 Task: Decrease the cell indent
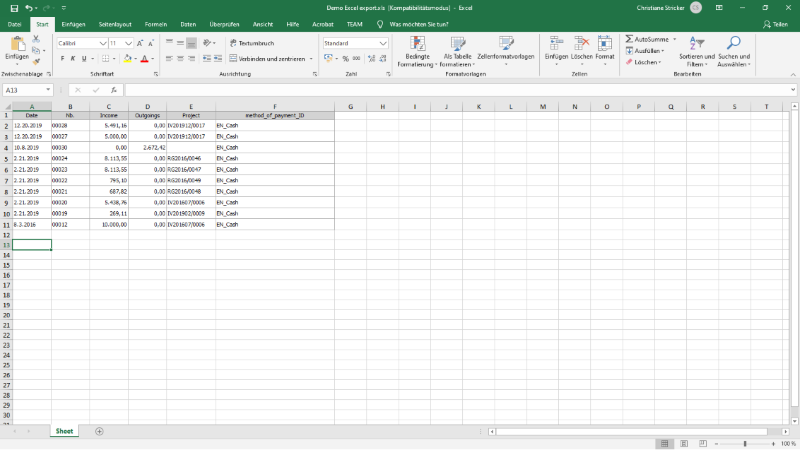[207, 59]
